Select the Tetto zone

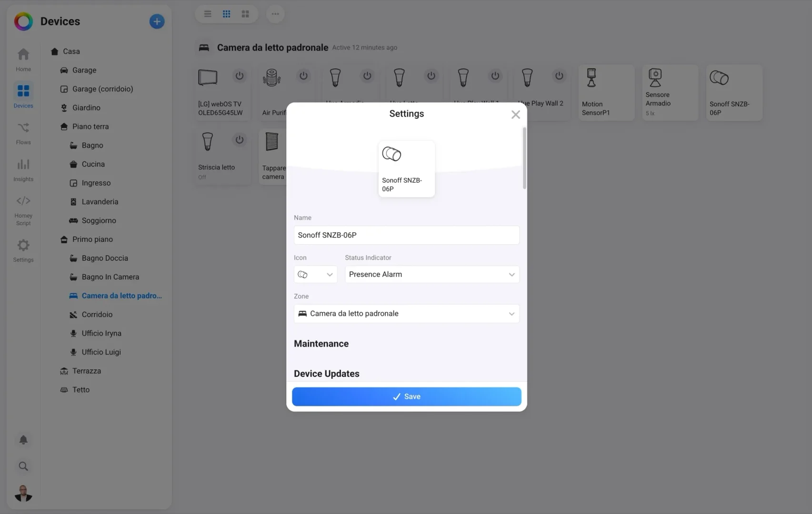(x=80, y=390)
